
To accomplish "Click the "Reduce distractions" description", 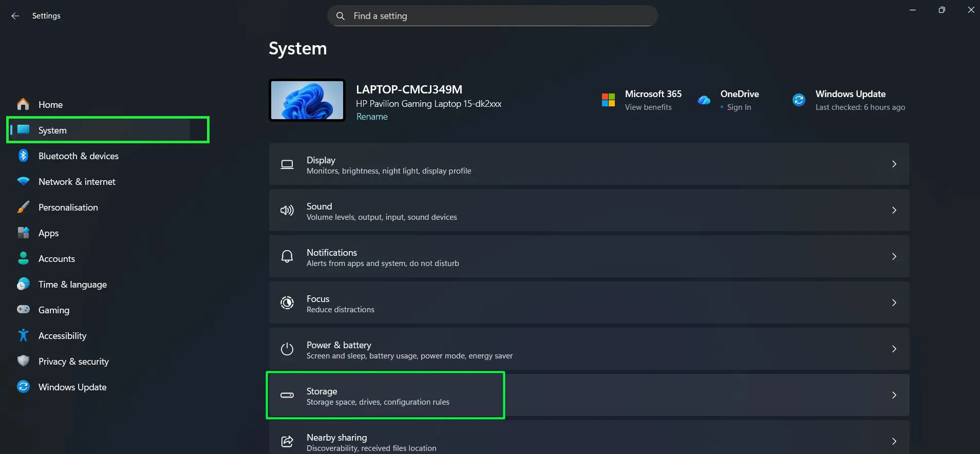I will pyautogui.click(x=341, y=310).
